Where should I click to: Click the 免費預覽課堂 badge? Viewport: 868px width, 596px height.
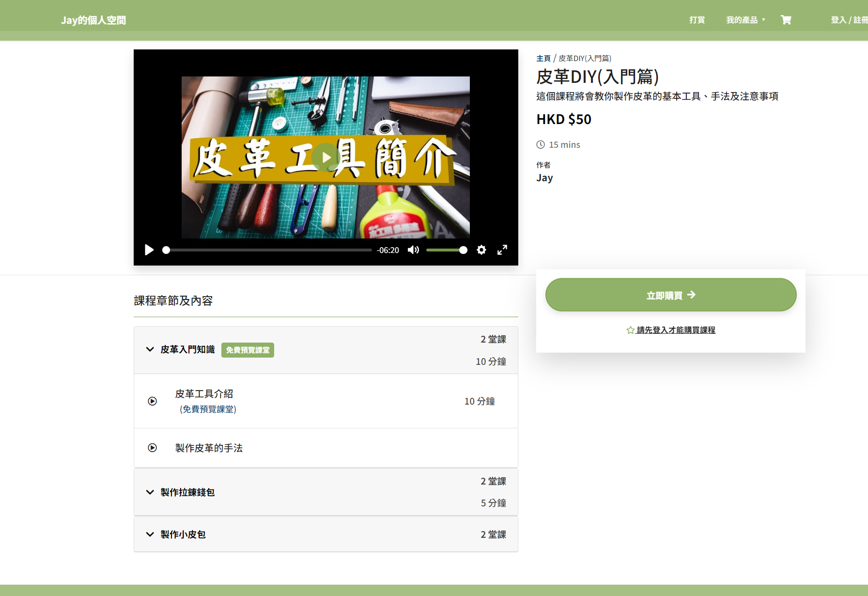click(248, 350)
